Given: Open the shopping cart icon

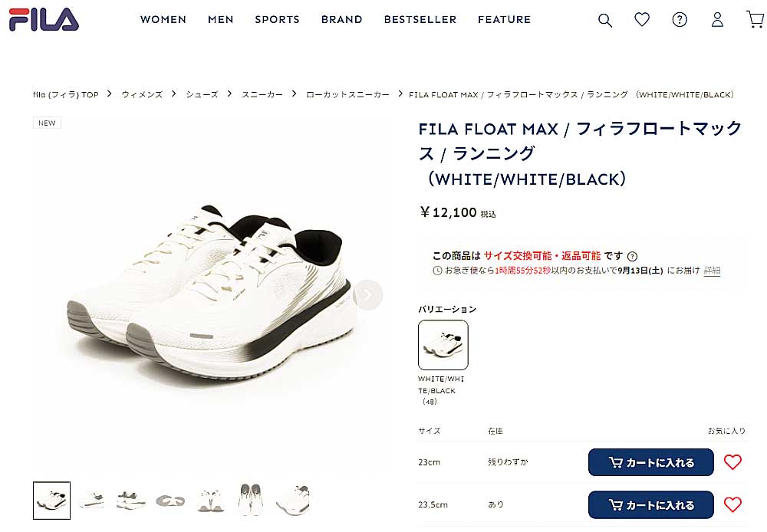Looking at the screenshot, I should click(x=755, y=19).
